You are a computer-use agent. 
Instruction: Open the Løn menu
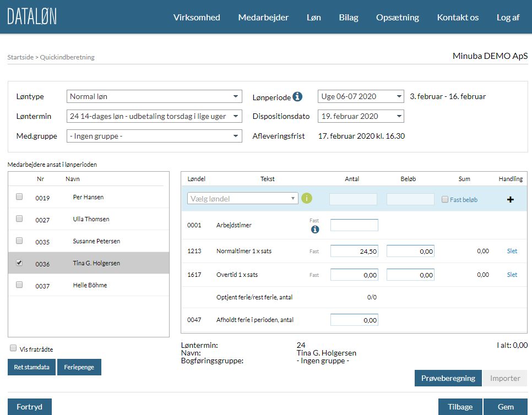[314, 17]
